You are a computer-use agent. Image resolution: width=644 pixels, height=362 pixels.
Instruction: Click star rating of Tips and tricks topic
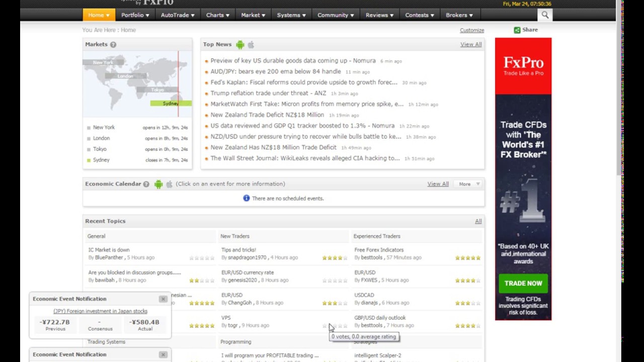pyautogui.click(x=335, y=258)
